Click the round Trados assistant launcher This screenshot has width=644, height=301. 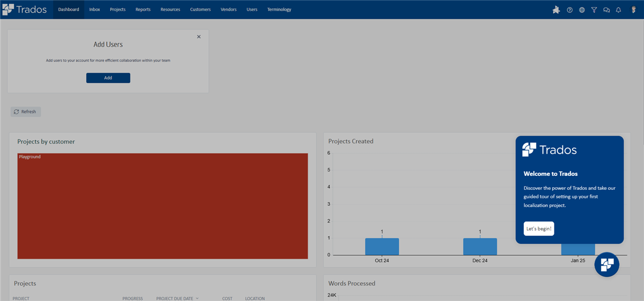point(607,264)
